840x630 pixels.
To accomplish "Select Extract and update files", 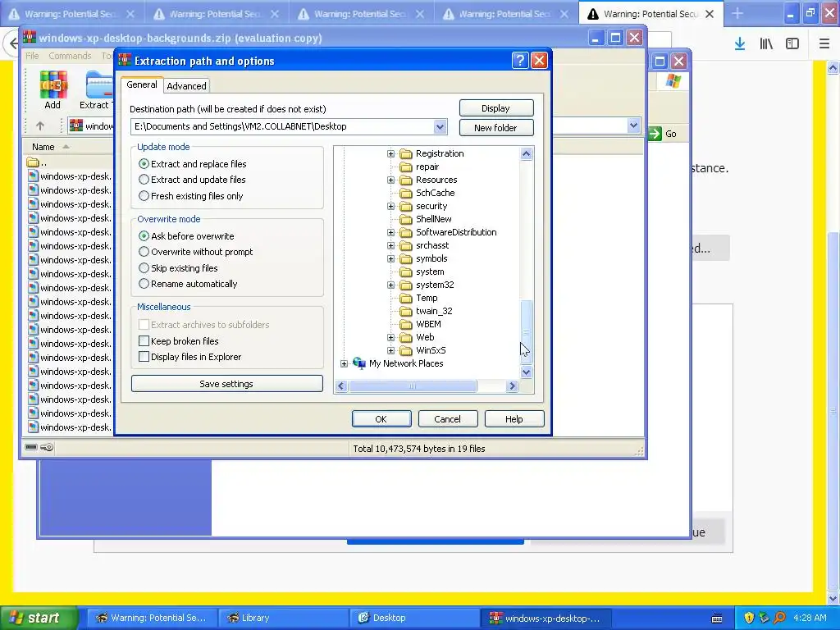I will (144, 180).
